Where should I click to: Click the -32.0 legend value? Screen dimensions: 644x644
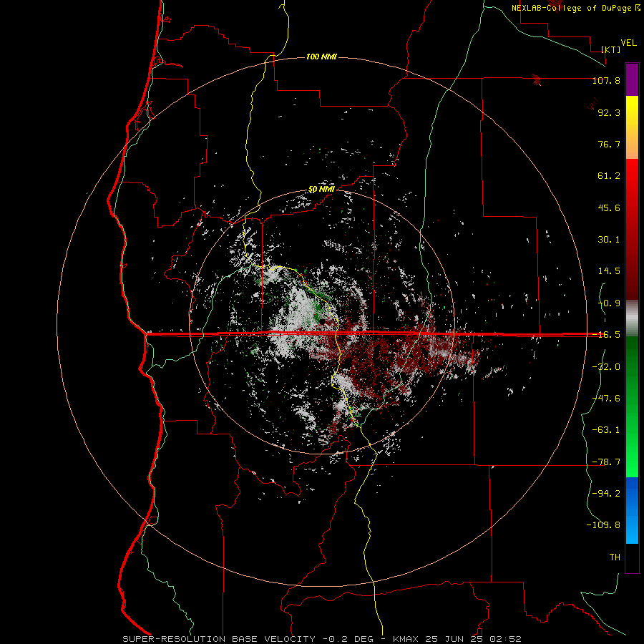click(606, 367)
